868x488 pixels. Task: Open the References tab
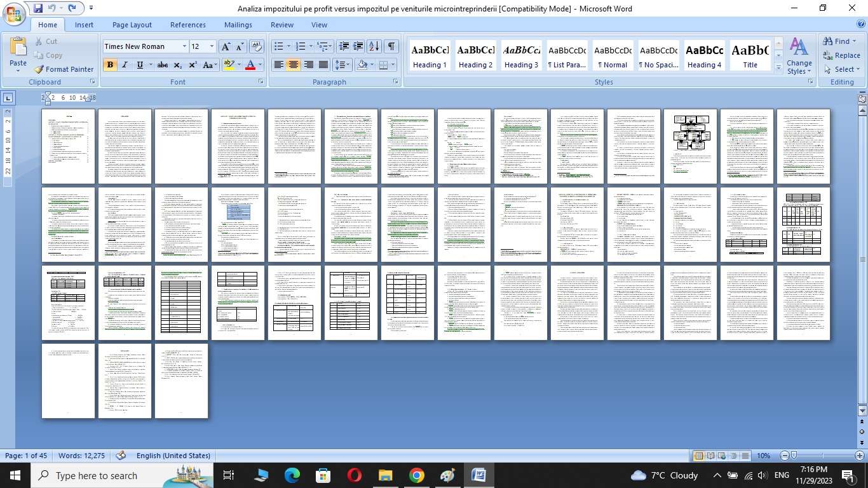pos(188,25)
